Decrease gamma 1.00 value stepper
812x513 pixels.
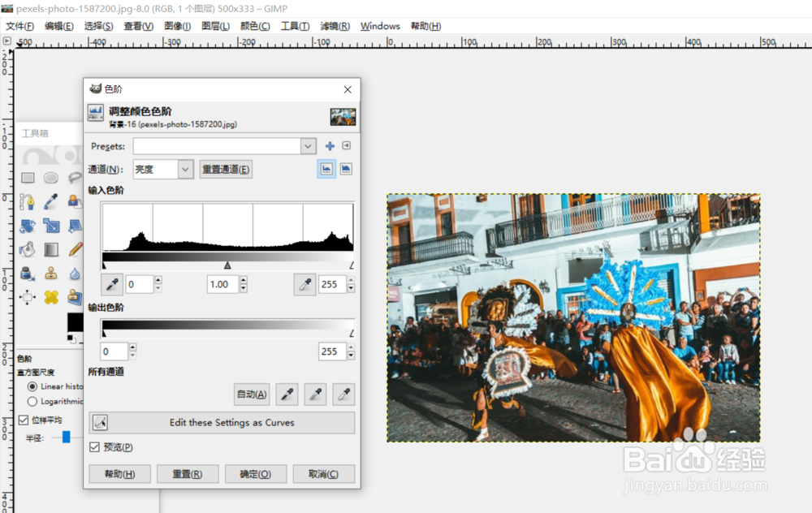click(244, 288)
